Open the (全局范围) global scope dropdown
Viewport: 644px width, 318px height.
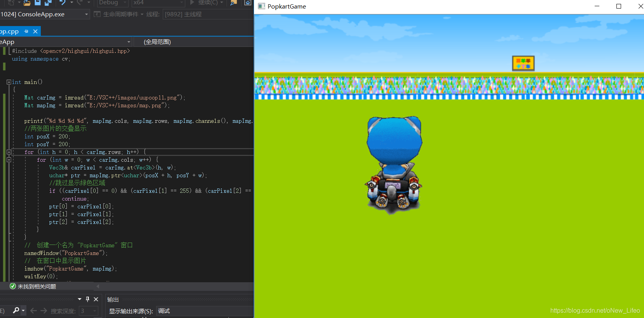point(193,42)
